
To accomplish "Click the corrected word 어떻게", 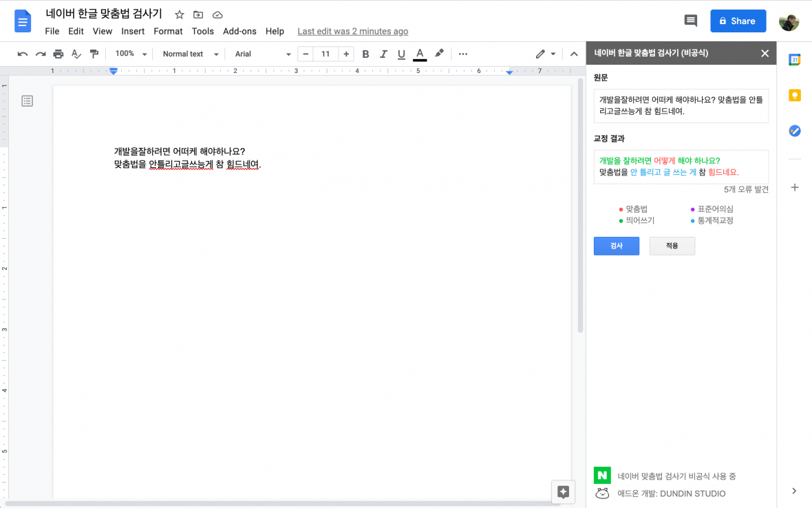I will click(x=665, y=160).
